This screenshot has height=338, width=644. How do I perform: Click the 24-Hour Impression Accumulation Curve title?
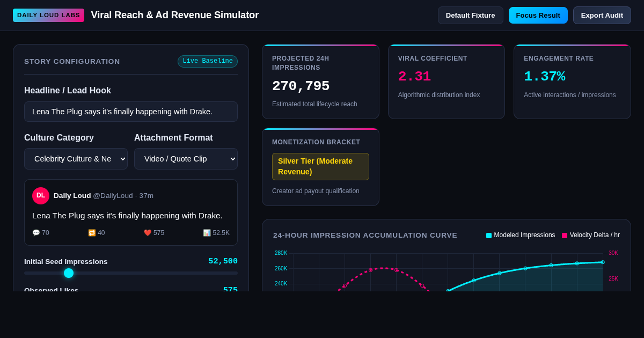point(365,235)
